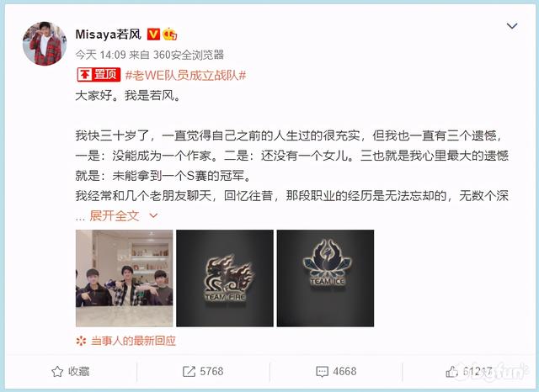The image size is (539, 392).
Task: Click the repost share icon
Action: tap(189, 372)
